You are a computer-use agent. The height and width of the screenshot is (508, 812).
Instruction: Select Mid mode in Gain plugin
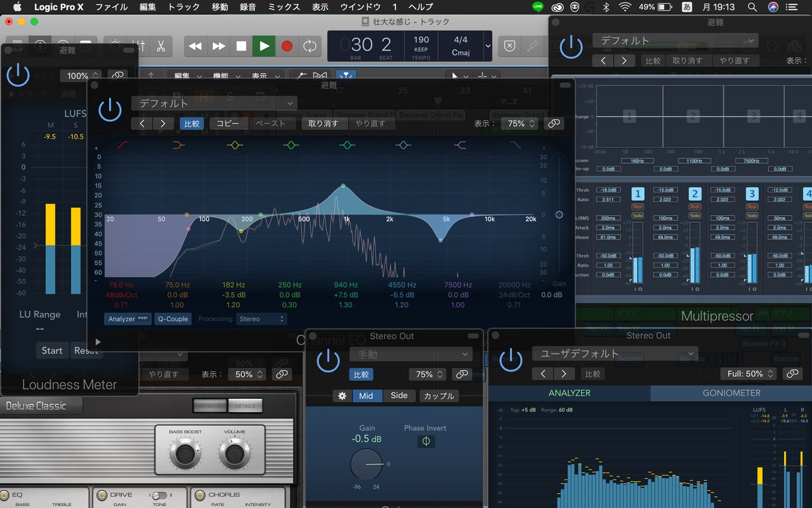366,395
